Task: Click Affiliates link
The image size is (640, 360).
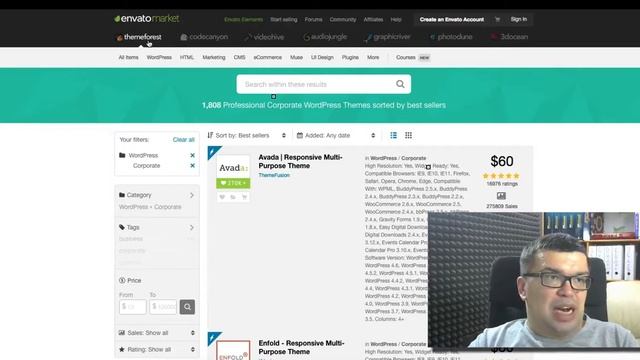Action: pos(373,20)
